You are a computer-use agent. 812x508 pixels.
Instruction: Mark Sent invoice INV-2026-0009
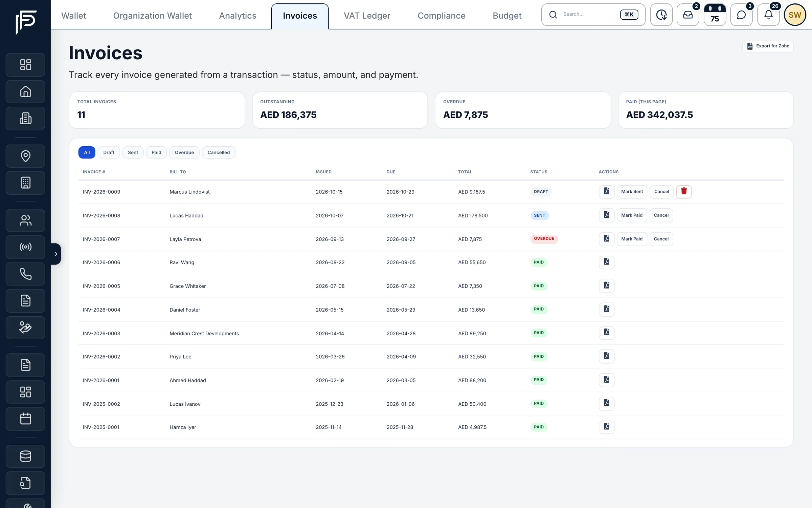(632, 191)
